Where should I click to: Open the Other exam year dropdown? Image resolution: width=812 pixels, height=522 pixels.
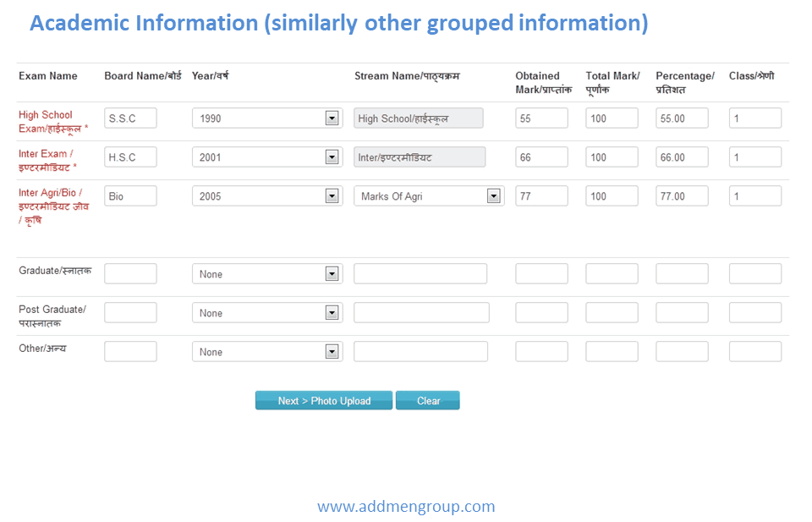click(266, 352)
